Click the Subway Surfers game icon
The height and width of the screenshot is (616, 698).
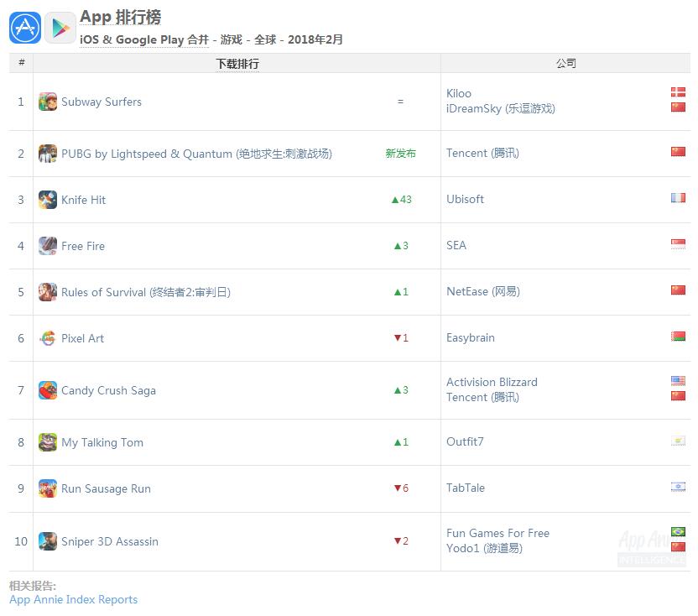click(48, 102)
